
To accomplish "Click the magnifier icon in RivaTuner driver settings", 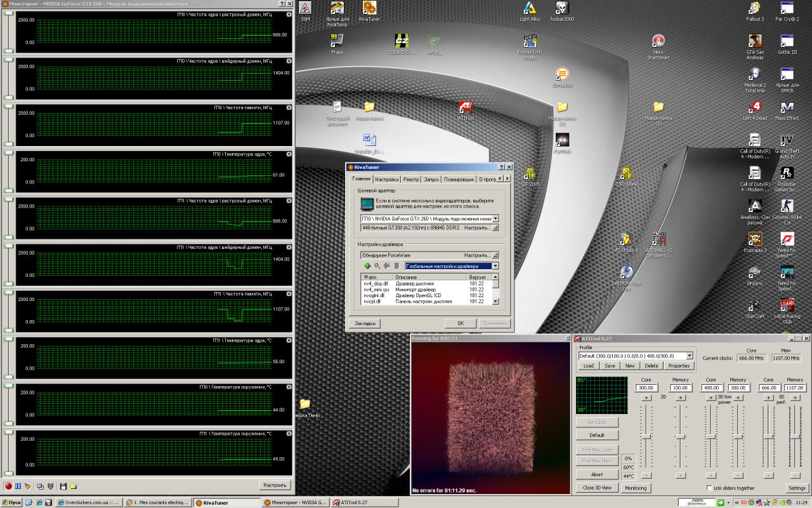I will [x=377, y=266].
